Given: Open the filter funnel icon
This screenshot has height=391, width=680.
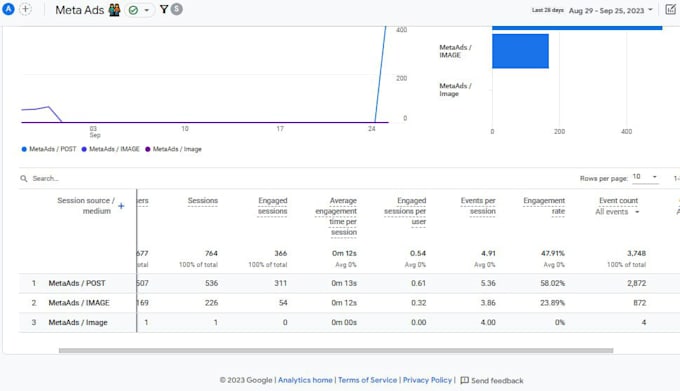Looking at the screenshot, I should pos(164,9).
